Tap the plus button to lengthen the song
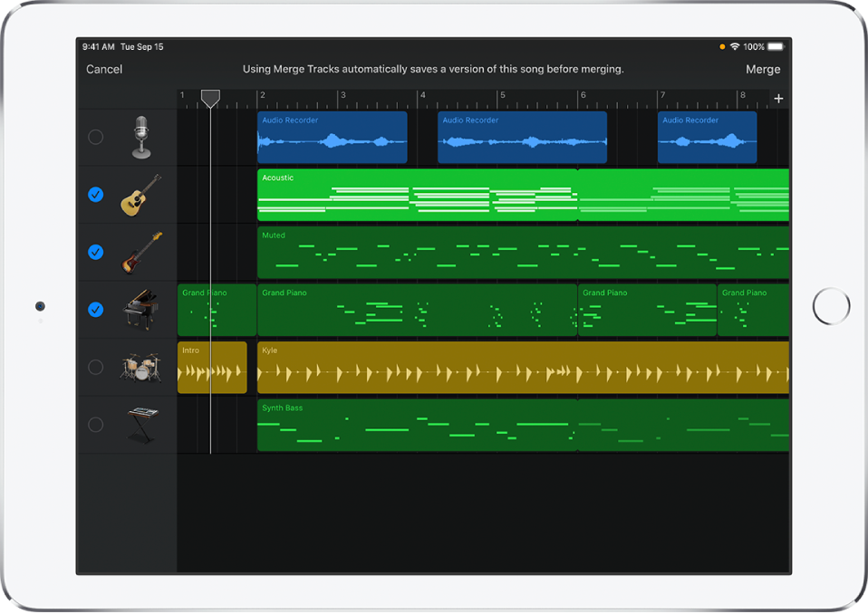This screenshot has height=614, width=868. (x=778, y=98)
